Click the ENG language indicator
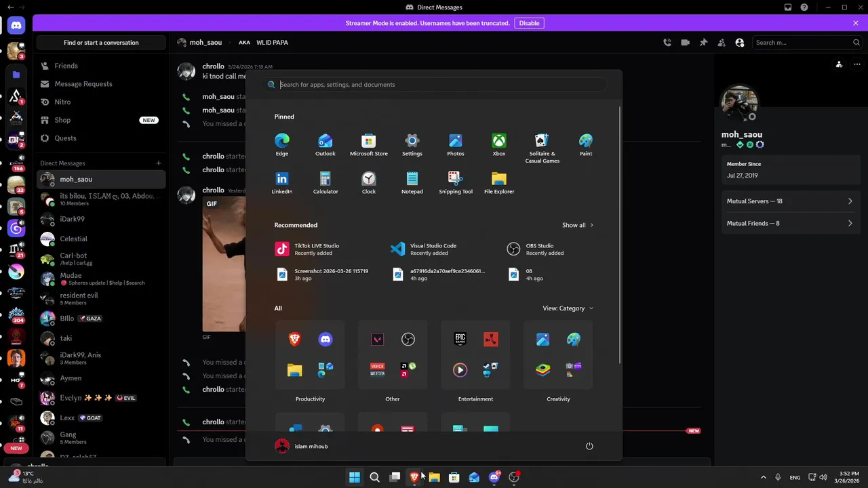 tap(795, 477)
